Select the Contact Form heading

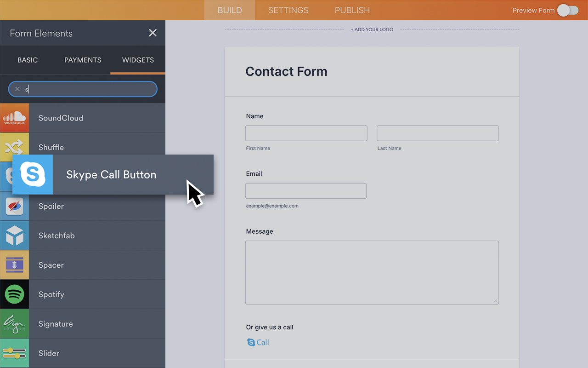(286, 71)
